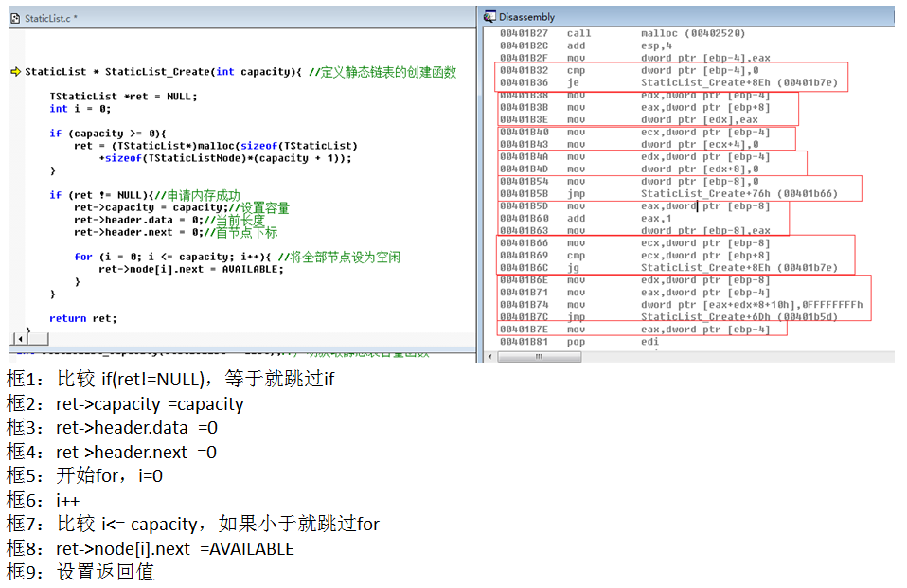The width and height of the screenshot is (907, 588).
Task: Click the caption '框6: i++'
Action: click(x=43, y=499)
